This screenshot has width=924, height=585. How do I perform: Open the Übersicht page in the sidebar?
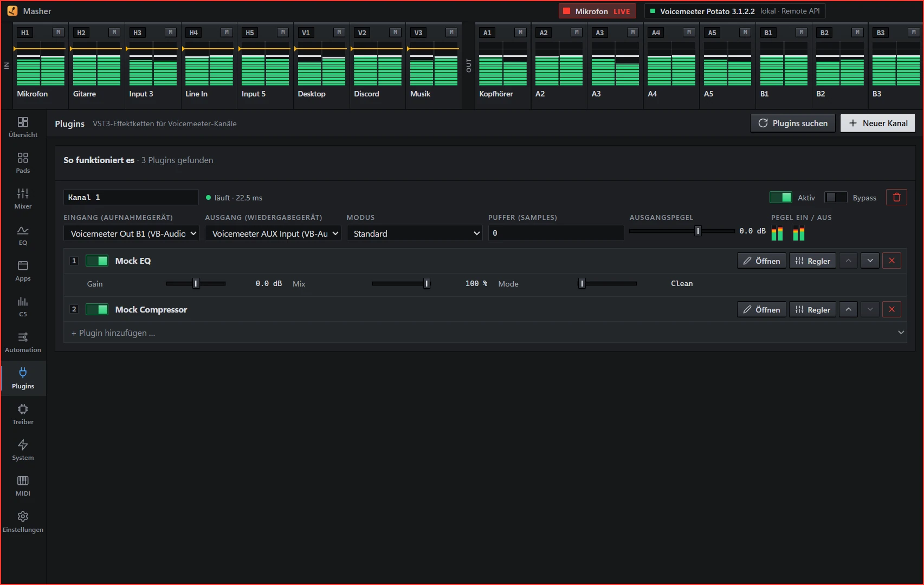click(x=23, y=127)
